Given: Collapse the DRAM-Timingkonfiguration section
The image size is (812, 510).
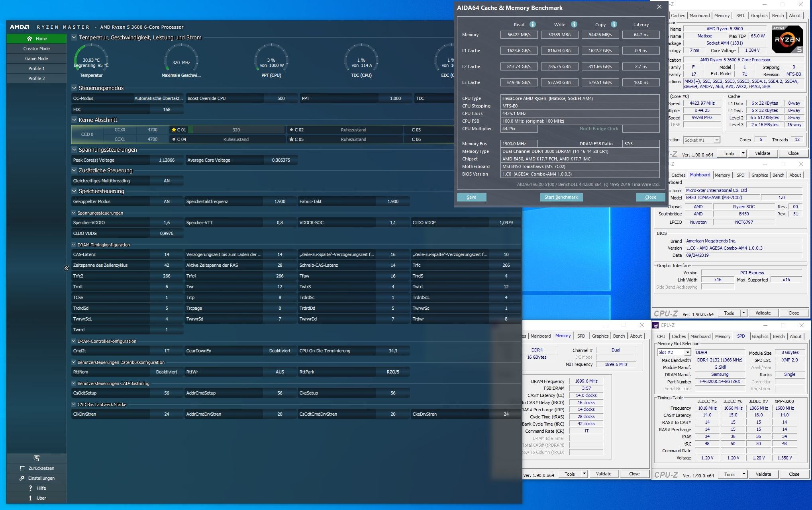Looking at the screenshot, I should [74, 245].
